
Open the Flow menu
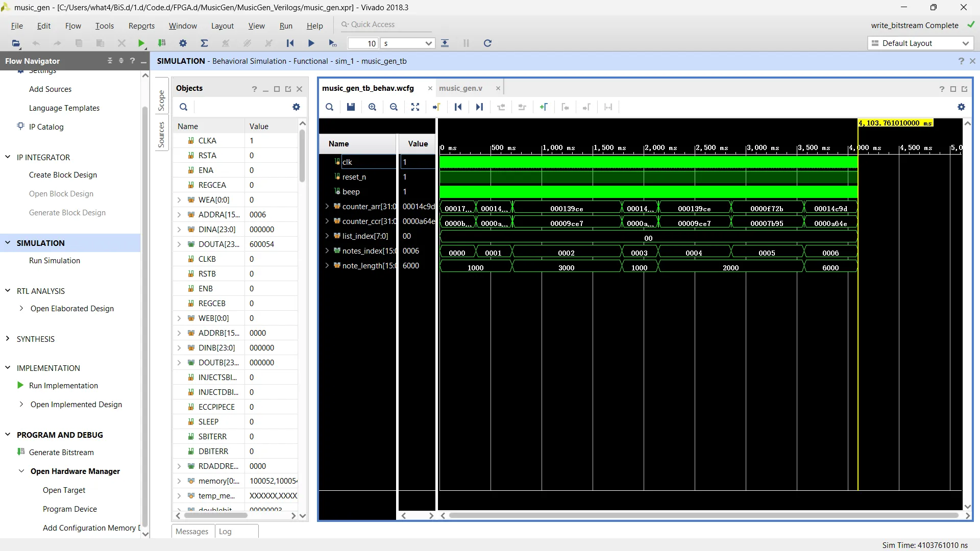point(73,26)
